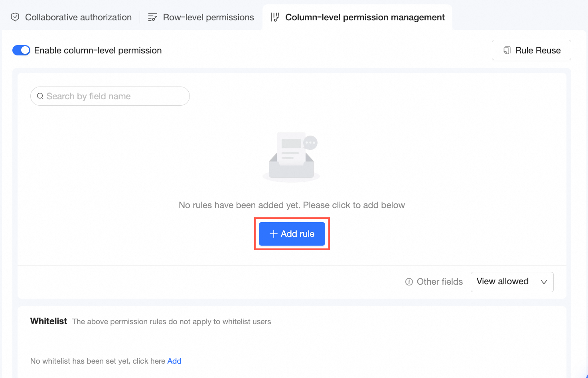Click the Column-level permission management branch icon
Viewport: 588px width, 378px height.
pyautogui.click(x=275, y=17)
